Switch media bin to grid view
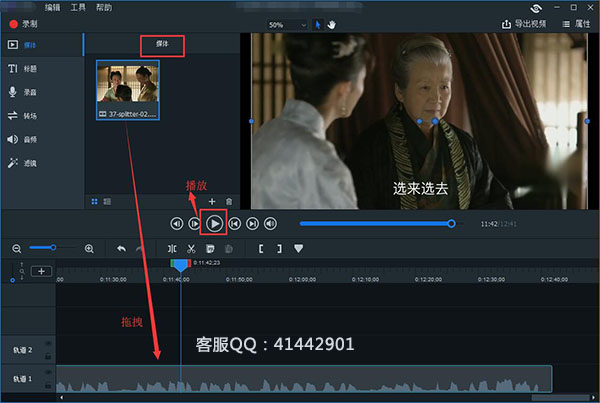 coord(94,202)
